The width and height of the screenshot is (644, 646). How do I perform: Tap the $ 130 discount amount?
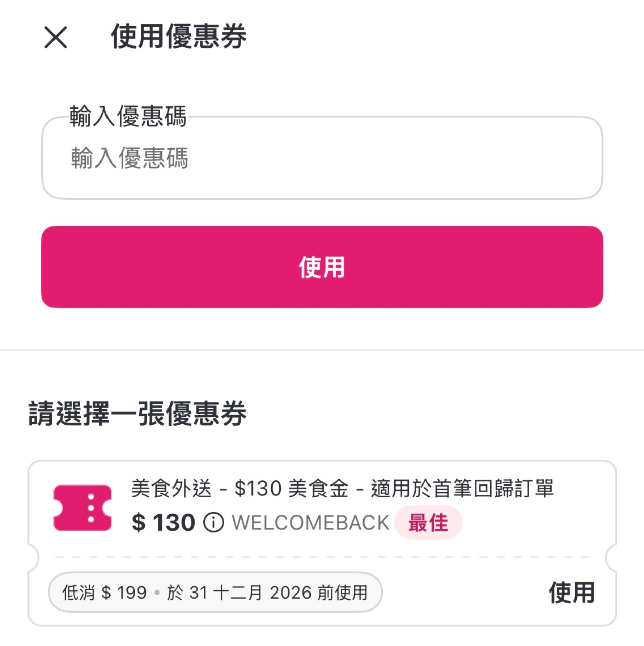[x=164, y=523]
